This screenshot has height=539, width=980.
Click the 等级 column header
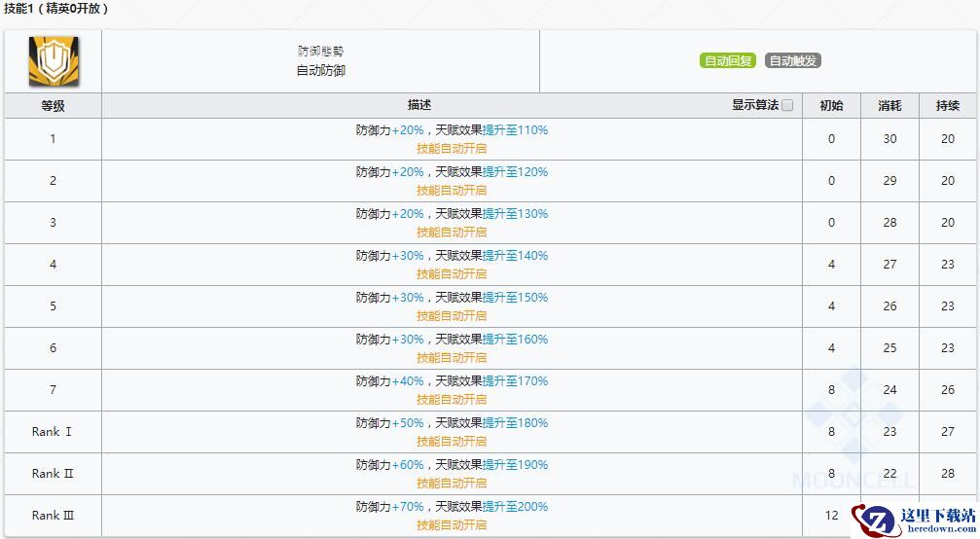pyautogui.click(x=53, y=105)
